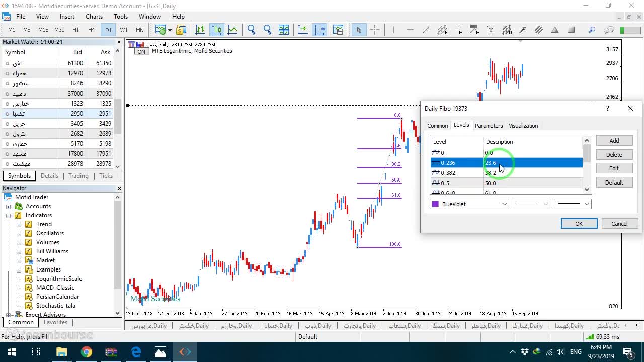644x362 pixels.
Task: Open chat community icon
Action: (x=609, y=30)
